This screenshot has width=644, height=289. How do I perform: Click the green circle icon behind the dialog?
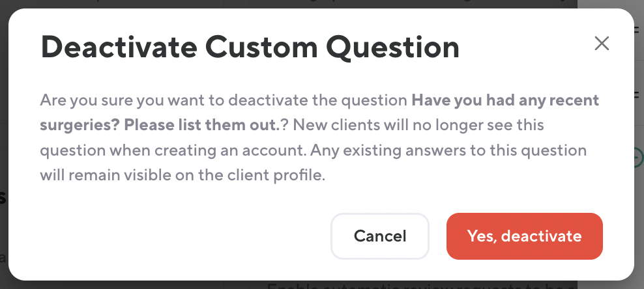[x=639, y=156]
